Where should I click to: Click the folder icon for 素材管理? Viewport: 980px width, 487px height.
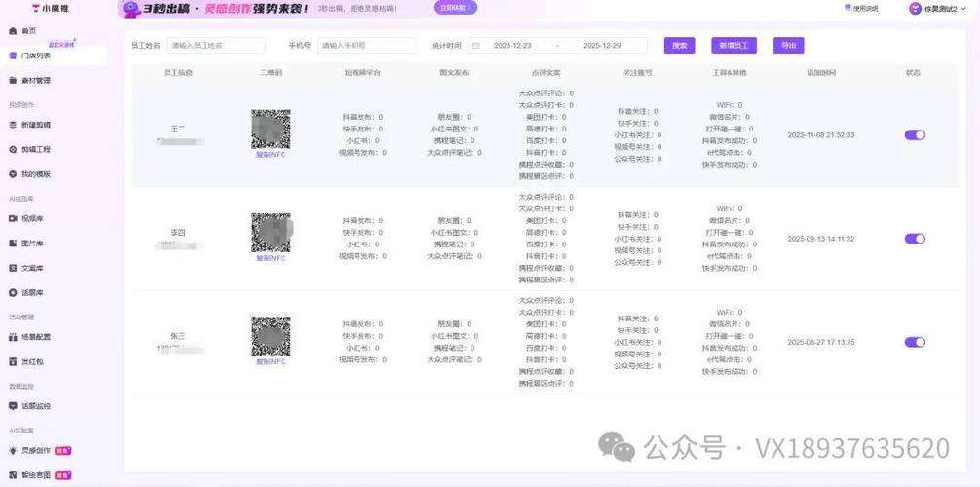pyautogui.click(x=13, y=81)
